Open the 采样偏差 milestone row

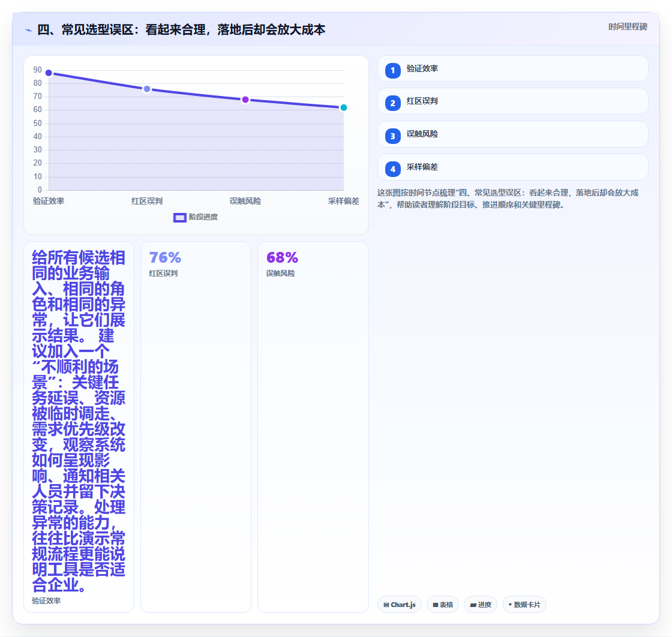click(512, 167)
